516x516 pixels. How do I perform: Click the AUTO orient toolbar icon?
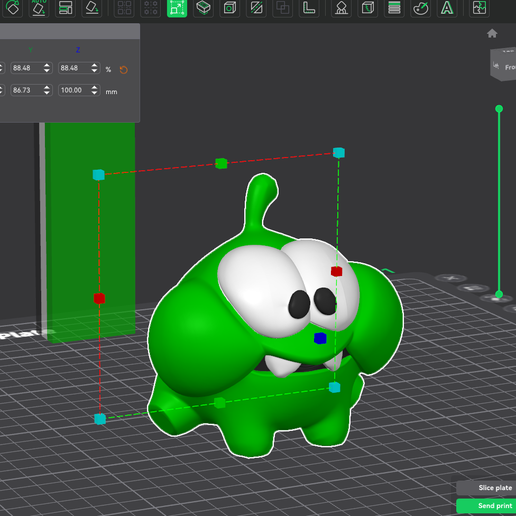(x=39, y=8)
